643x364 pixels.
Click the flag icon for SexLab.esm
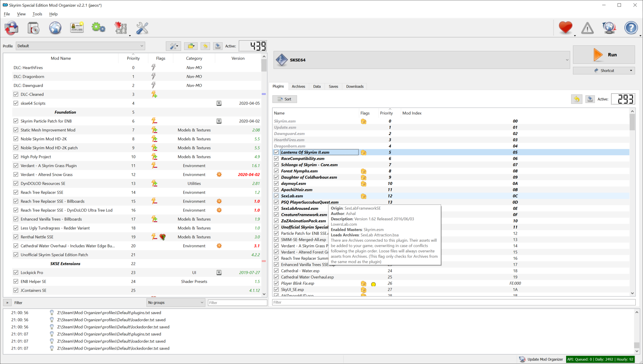point(363,196)
